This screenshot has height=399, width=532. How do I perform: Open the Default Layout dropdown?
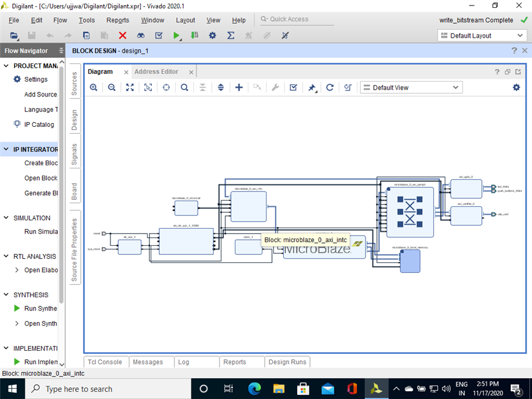click(482, 35)
